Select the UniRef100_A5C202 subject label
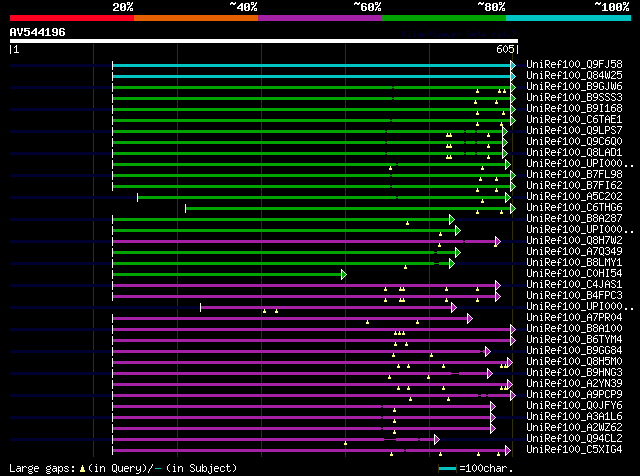The image size is (640, 476). (x=574, y=197)
